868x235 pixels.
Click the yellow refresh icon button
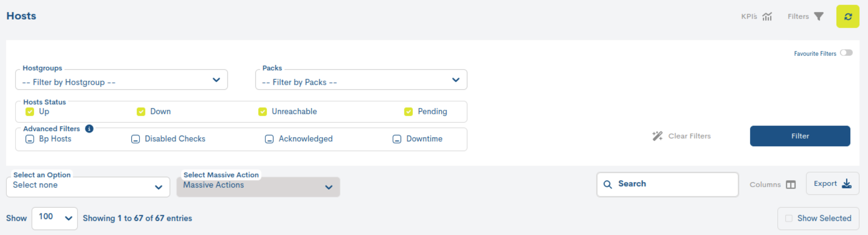point(847,16)
